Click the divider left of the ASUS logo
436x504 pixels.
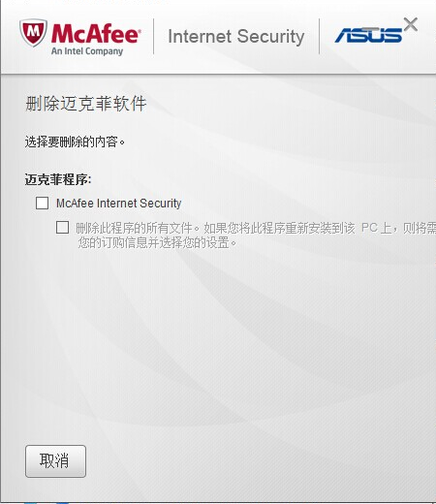click(x=319, y=36)
